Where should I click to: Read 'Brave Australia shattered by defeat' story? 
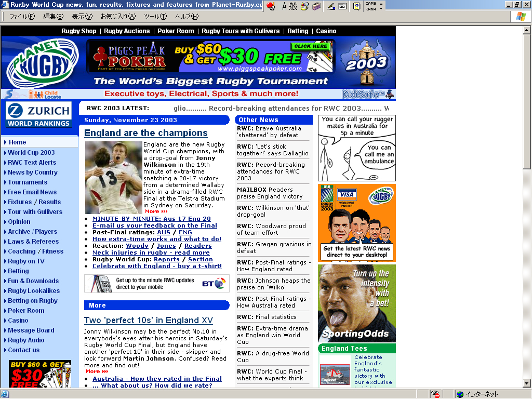[269, 131]
